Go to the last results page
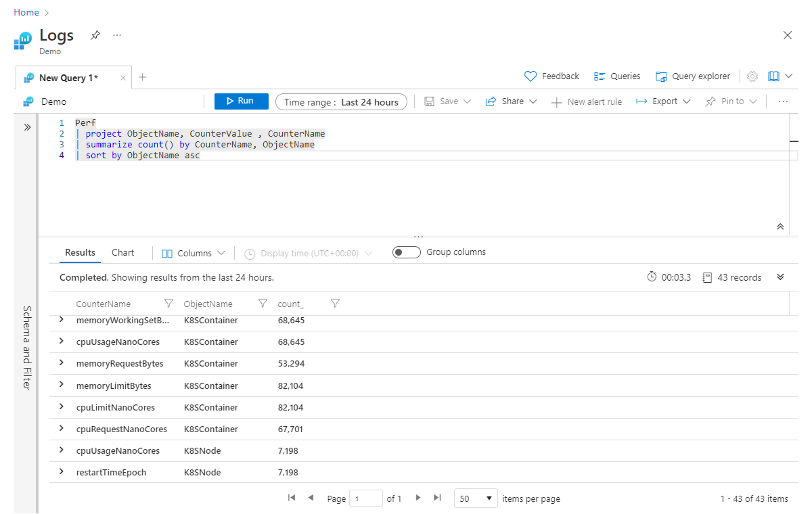812x514 pixels. pos(437,498)
